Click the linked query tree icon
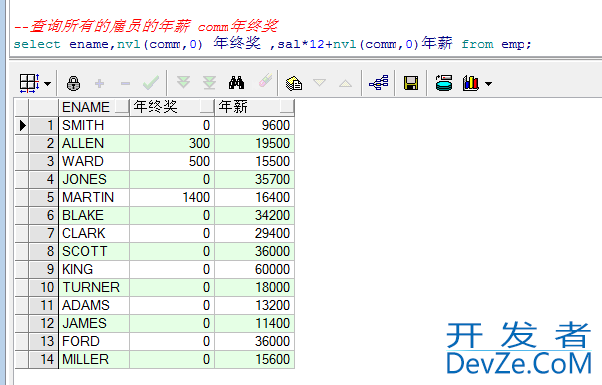 [379, 83]
